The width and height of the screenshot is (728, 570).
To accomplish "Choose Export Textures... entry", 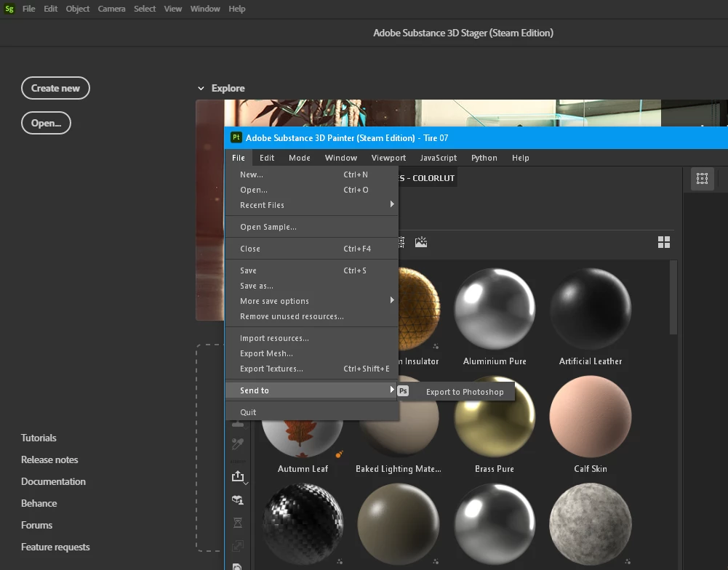I will click(311, 369).
